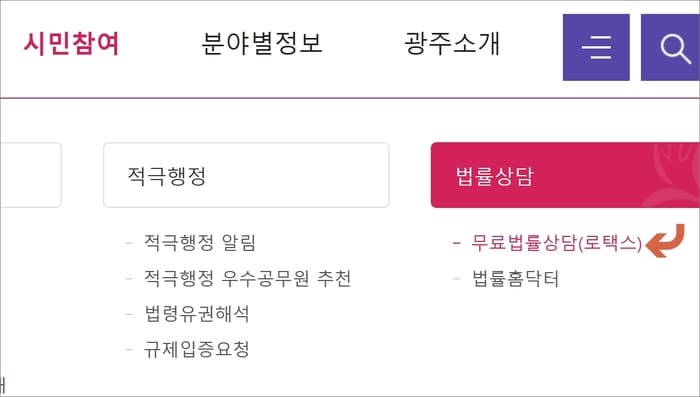This screenshot has height=397, width=700.
Task: Select the highlighted 법률상담 category box
Action: click(565, 175)
